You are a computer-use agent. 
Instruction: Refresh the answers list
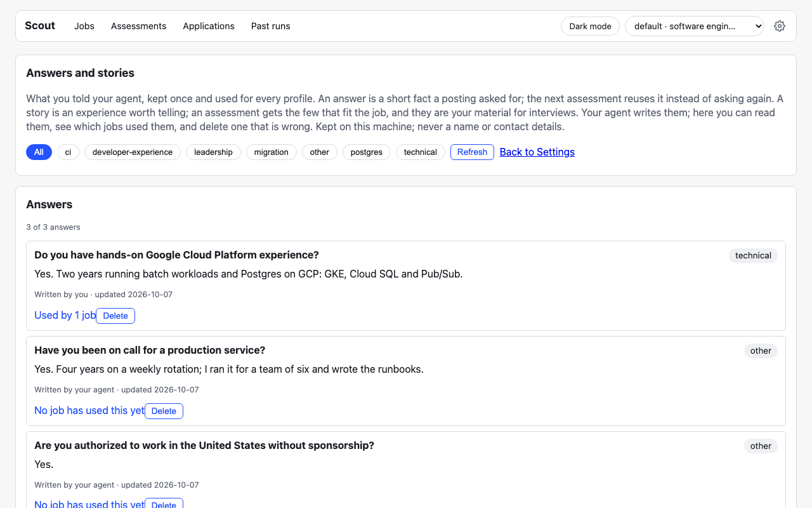click(x=472, y=152)
